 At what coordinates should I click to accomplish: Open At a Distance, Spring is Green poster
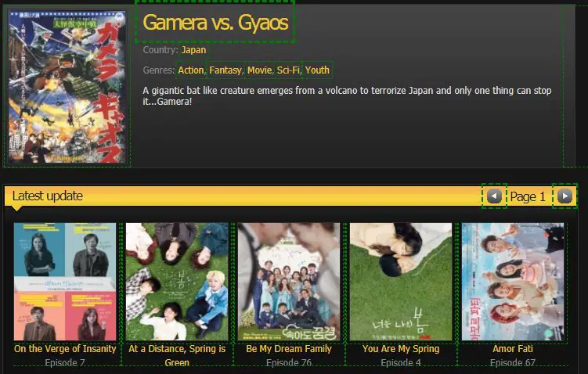177,282
